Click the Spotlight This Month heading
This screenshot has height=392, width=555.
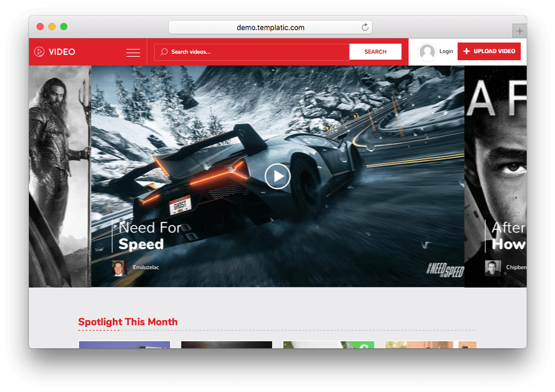128,322
